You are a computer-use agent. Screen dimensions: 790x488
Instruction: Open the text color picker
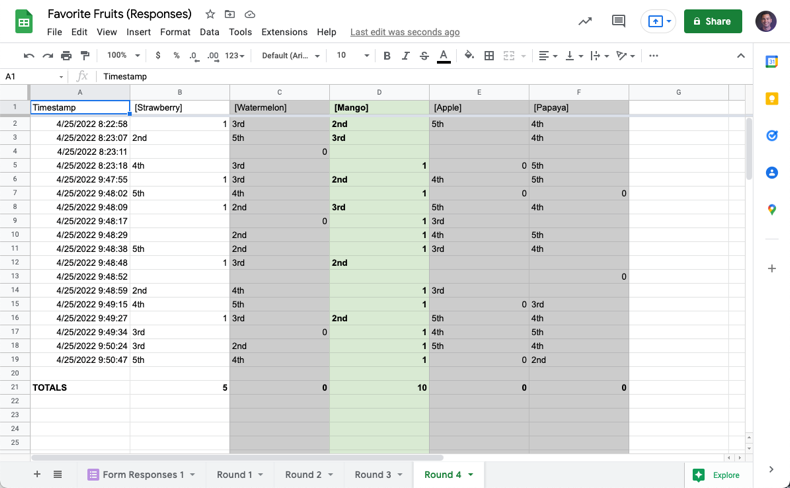point(443,56)
